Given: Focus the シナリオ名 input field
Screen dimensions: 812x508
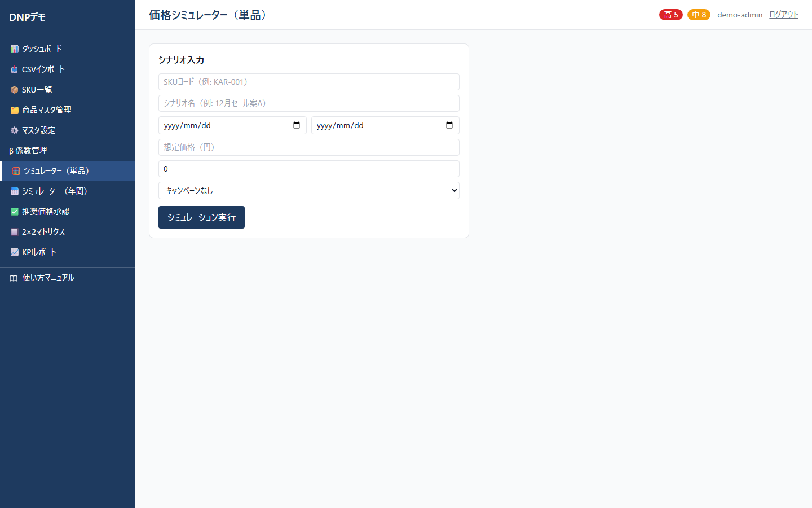Looking at the screenshot, I should coord(309,103).
